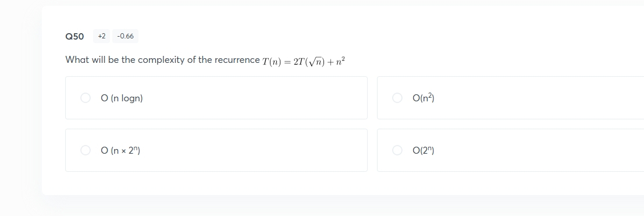The height and width of the screenshot is (216, 644).
Task: Click blank space inside O (n logn) card
Action: pyautogui.click(x=255, y=98)
